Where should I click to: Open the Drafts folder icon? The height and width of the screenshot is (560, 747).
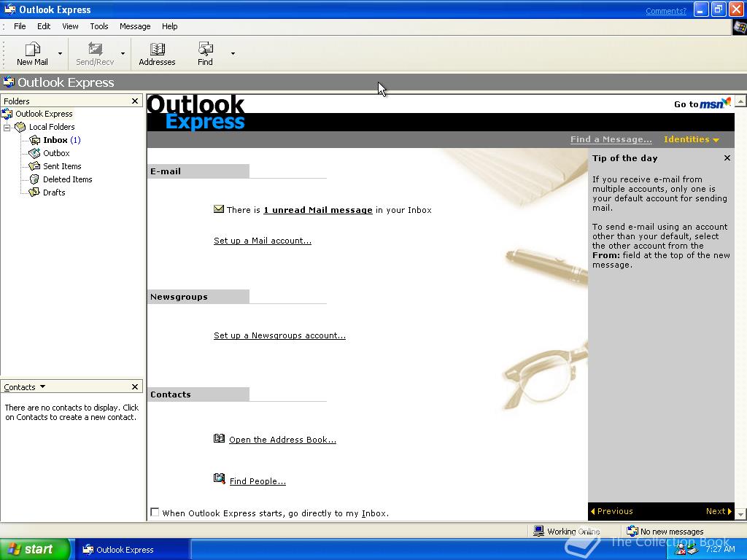click(x=35, y=192)
